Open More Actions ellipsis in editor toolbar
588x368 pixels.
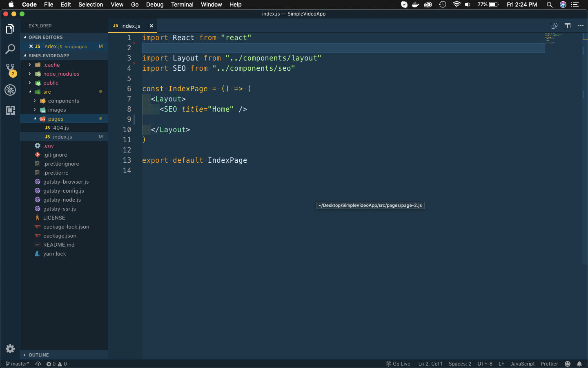pyautogui.click(x=581, y=26)
